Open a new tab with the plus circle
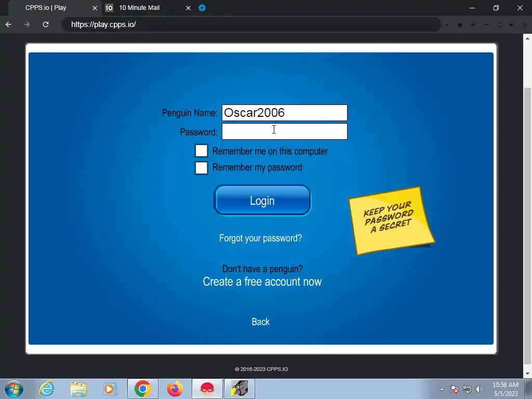Screen dimensions: 532x399 click(x=202, y=8)
